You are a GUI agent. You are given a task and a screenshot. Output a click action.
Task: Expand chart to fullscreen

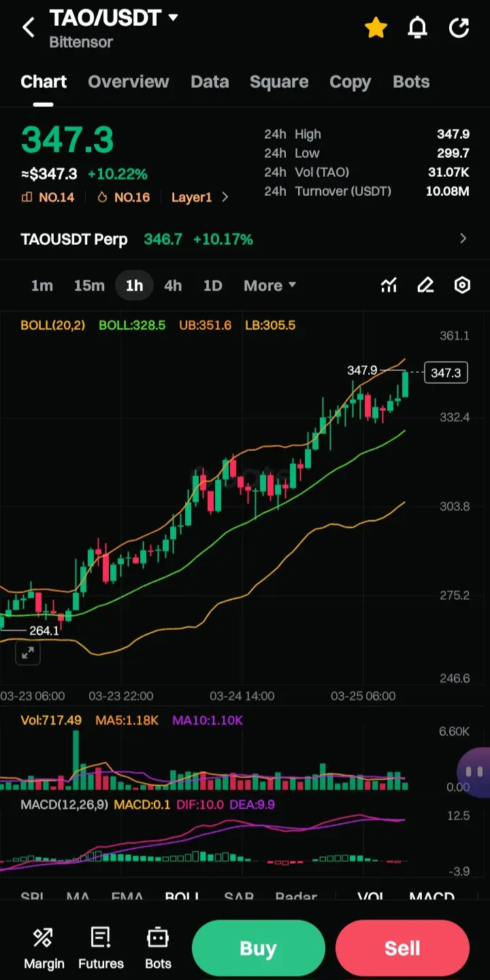28,653
